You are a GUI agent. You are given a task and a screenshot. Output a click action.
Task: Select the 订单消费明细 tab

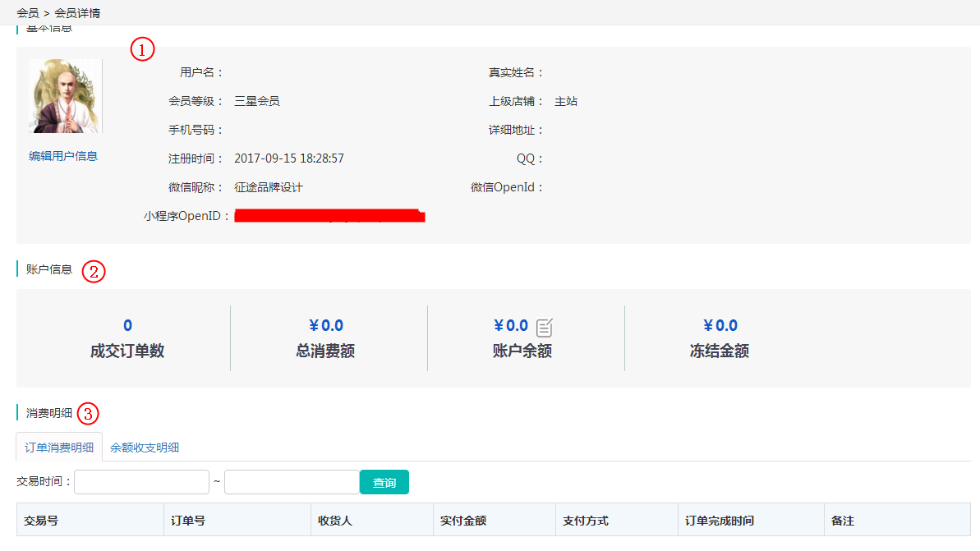pos(59,448)
